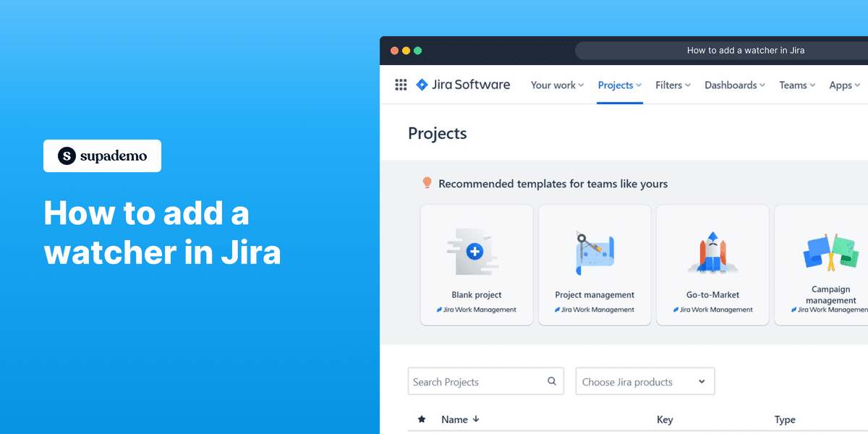This screenshot has height=434, width=868.
Task: Select the Blank project template card
Action: [x=477, y=264]
